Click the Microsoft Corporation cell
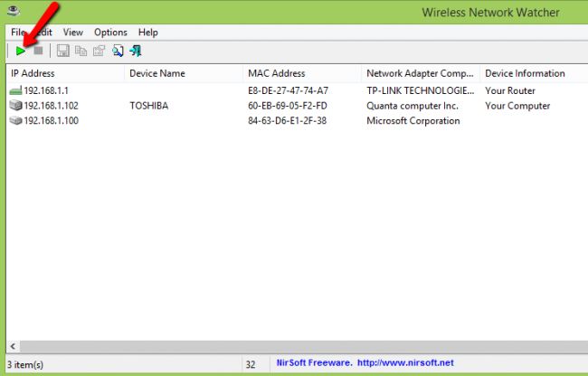 click(x=413, y=120)
